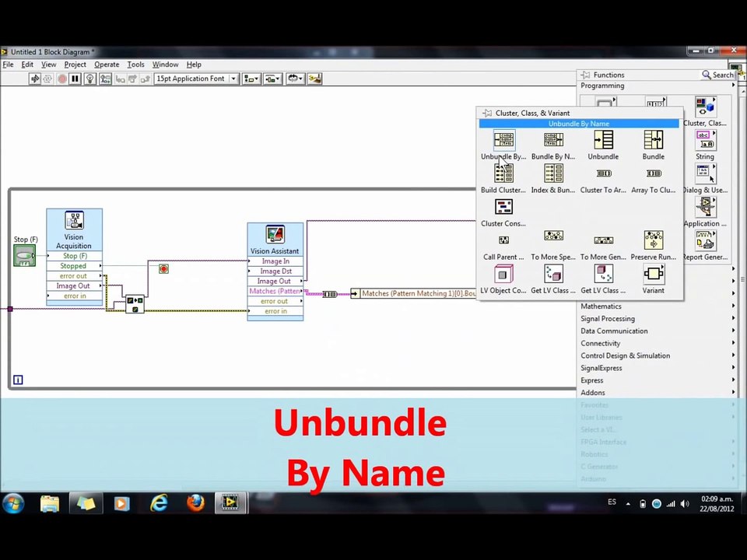Choose the Array To Cluster icon
Image resolution: width=747 pixels, height=560 pixels.
653,173
